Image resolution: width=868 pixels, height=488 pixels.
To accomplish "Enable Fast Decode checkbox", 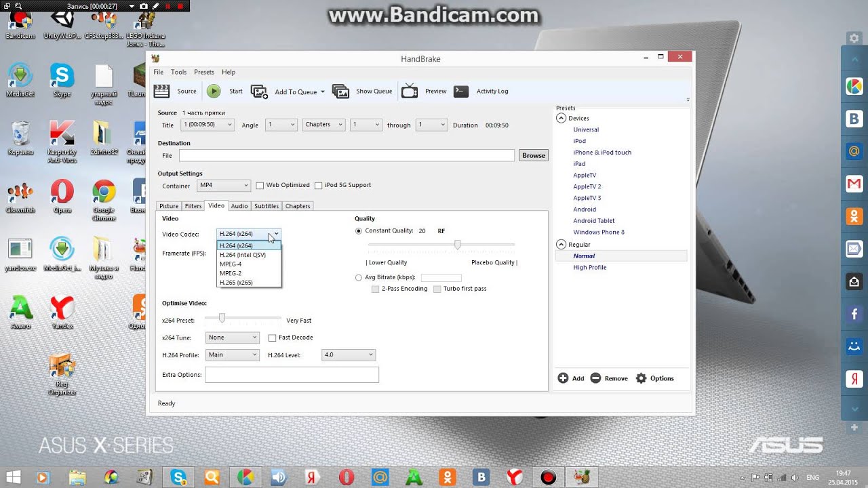I will [x=272, y=338].
